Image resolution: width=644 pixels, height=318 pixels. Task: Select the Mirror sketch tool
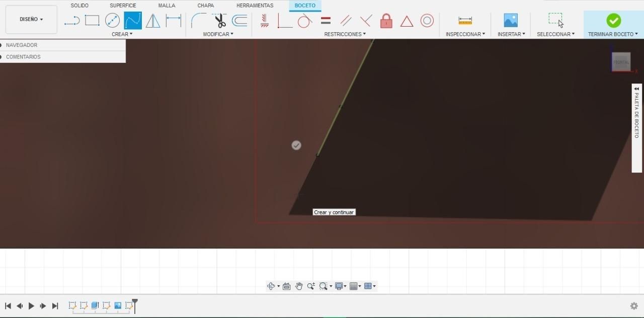(x=153, y=21)
